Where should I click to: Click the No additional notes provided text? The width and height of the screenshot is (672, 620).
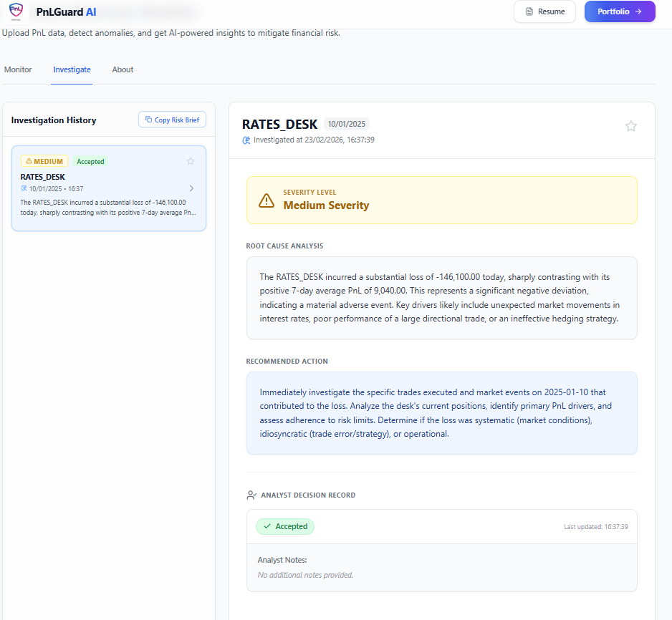click(x=305, y=575)
